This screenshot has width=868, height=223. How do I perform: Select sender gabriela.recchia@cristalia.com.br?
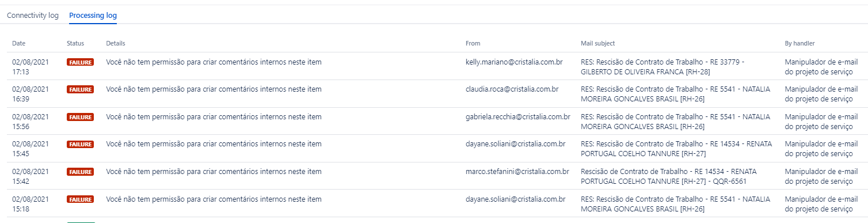click(x=518, y=117)
